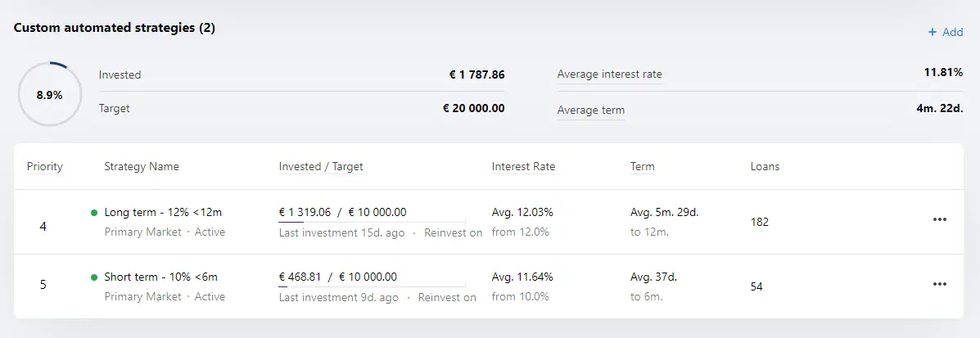Open the Short term strategy three-dot menu

(939, 284)
